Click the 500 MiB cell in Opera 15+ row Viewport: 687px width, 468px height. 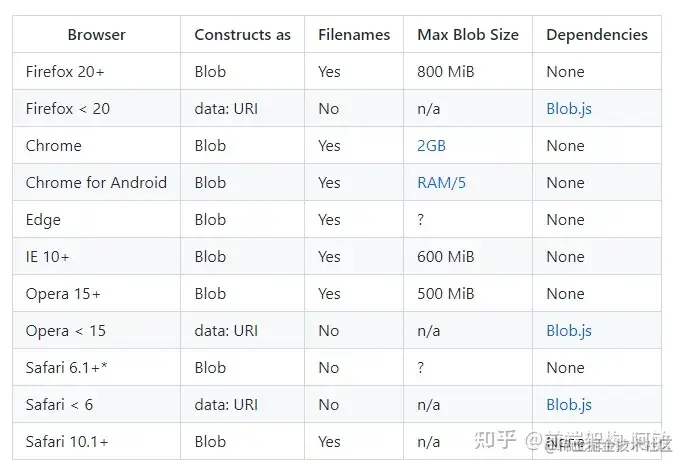(445, 293)
